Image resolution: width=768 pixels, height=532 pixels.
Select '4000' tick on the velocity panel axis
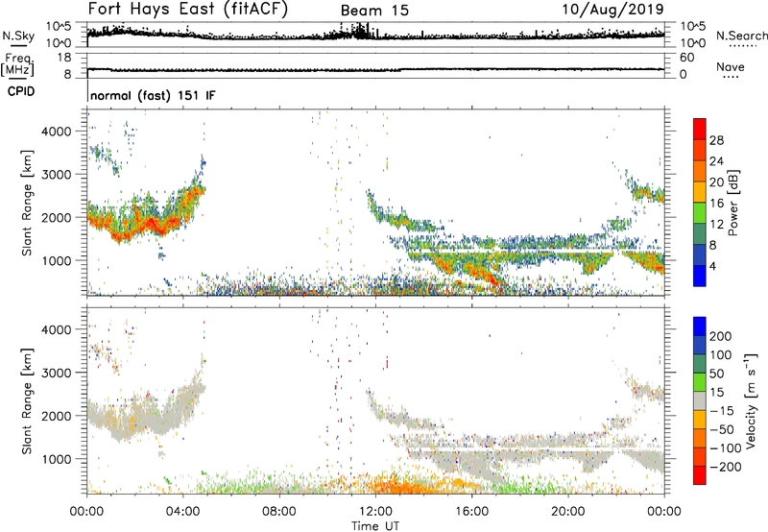(57, 329)
